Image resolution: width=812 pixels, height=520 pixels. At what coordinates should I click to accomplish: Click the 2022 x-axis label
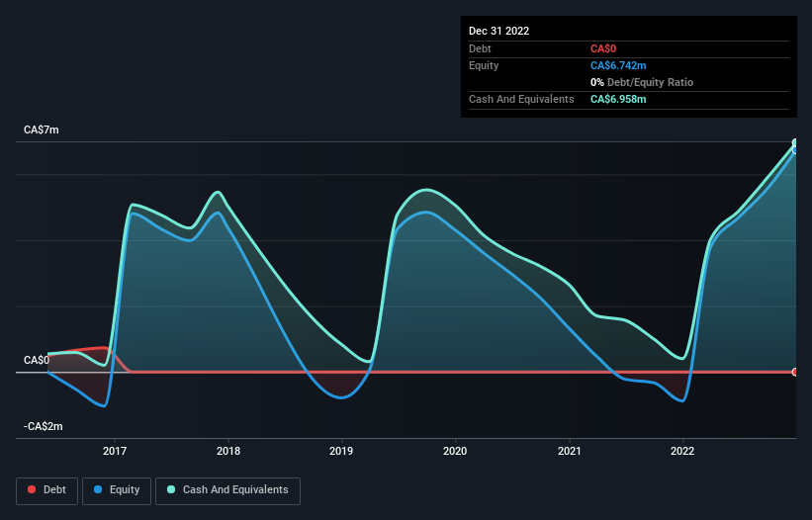[x=682, y=451]
